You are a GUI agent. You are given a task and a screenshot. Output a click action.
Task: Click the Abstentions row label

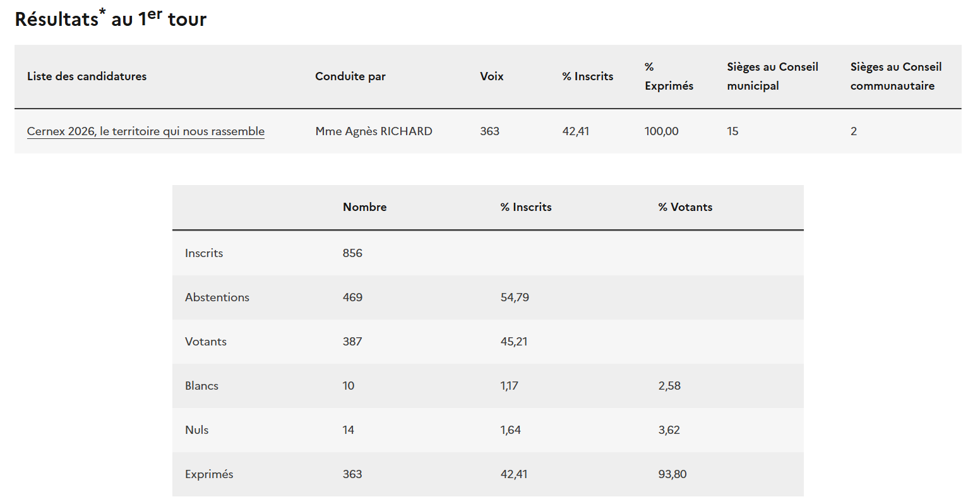pyautogui.click(x=217, y=297)
